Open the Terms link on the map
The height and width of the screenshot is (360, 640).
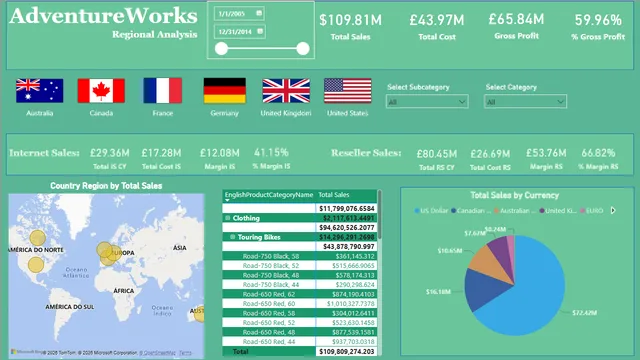tap(185, 353)
